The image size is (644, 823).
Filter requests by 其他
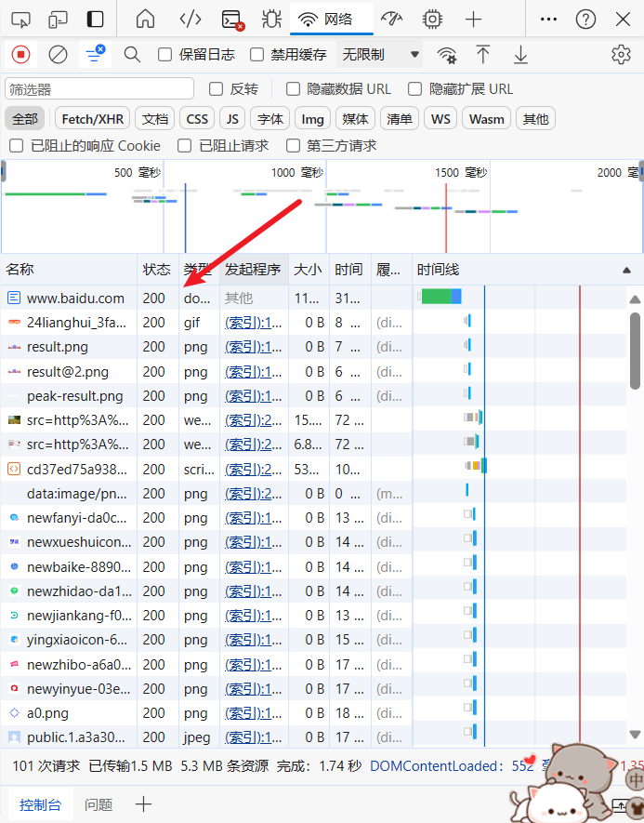535,119
